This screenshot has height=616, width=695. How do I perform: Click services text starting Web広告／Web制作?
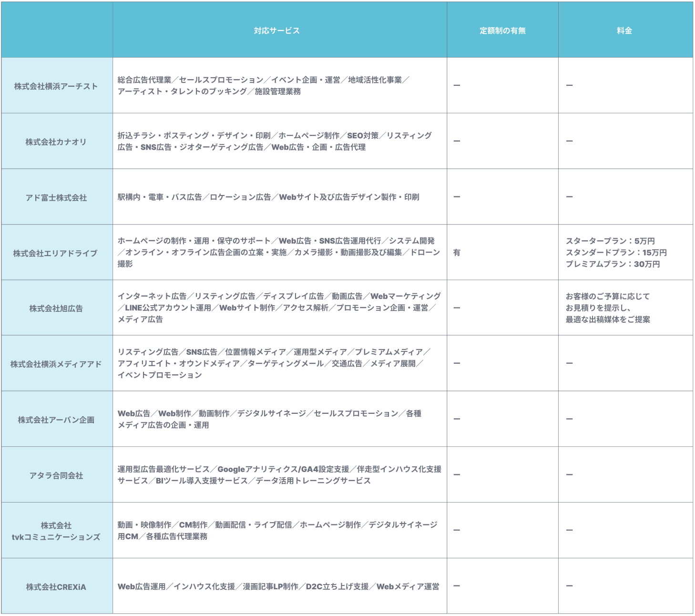270,419
